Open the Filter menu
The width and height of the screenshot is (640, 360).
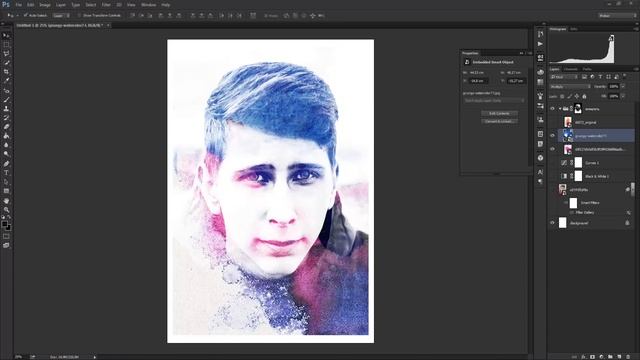106,5
